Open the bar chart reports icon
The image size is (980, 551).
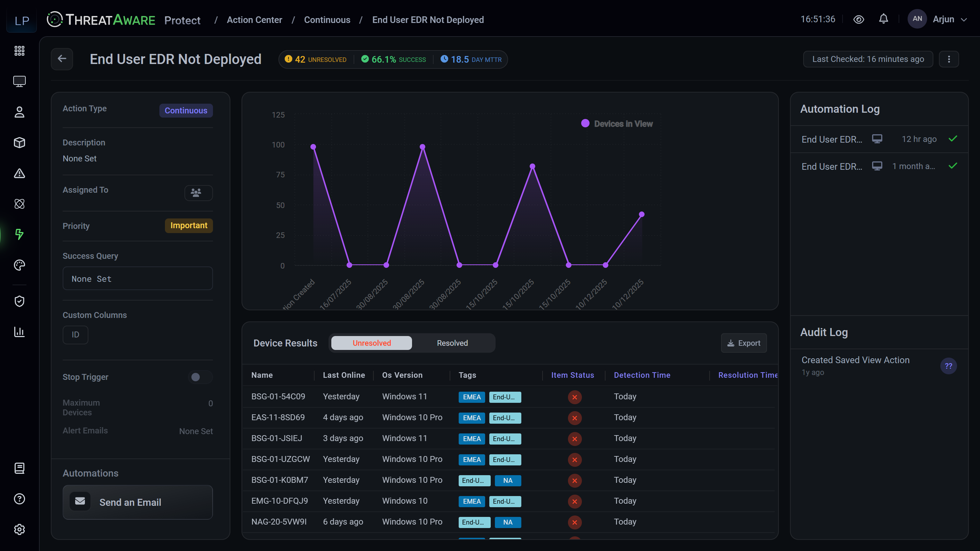pos(19,332)
